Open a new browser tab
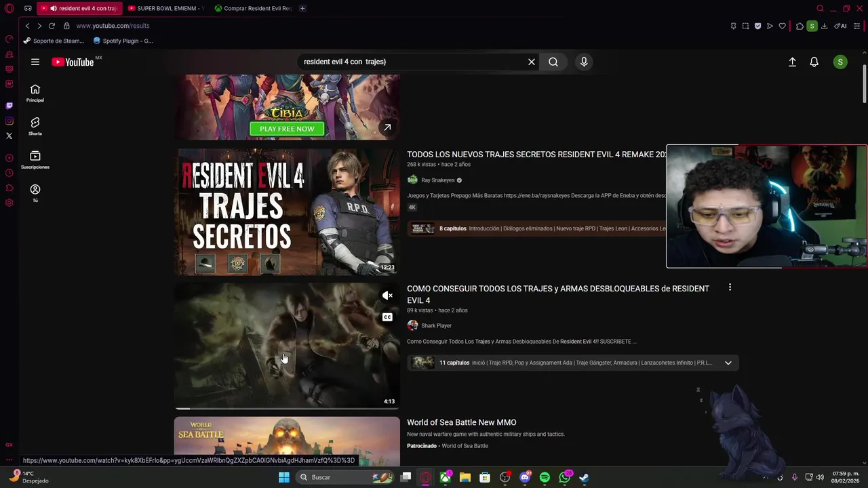 pos(302,8)
